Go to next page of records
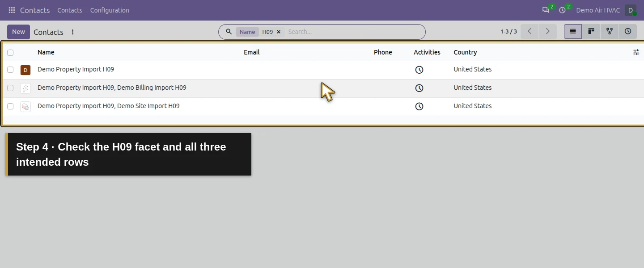 [x=547, y=31]
